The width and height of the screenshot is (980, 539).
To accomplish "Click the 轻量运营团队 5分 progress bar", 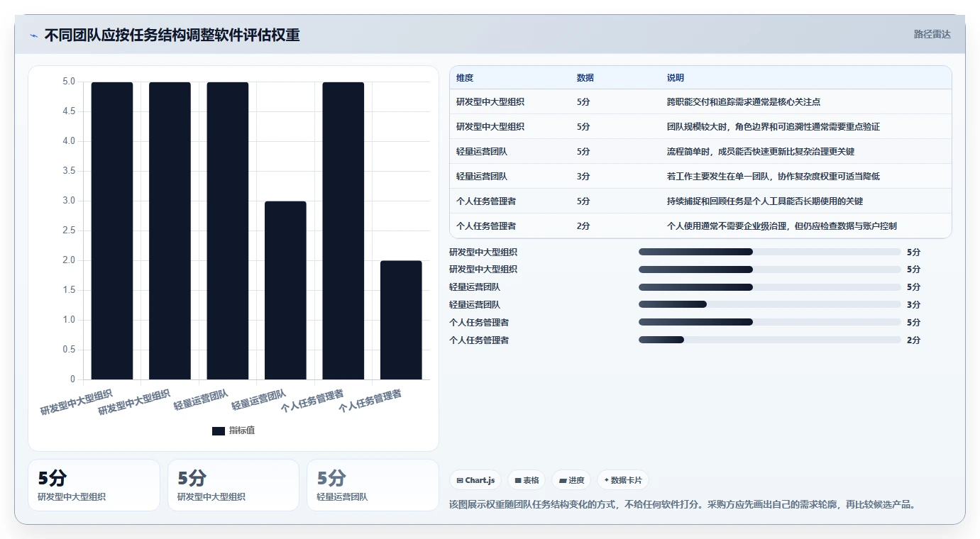I will (x=769, y=287).
